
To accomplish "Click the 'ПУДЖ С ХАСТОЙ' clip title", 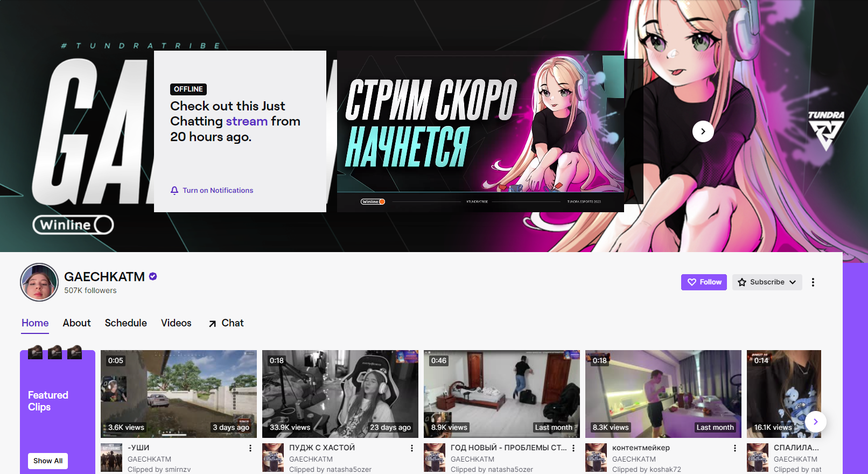I will pyautogui.click(x=322, y=448).
